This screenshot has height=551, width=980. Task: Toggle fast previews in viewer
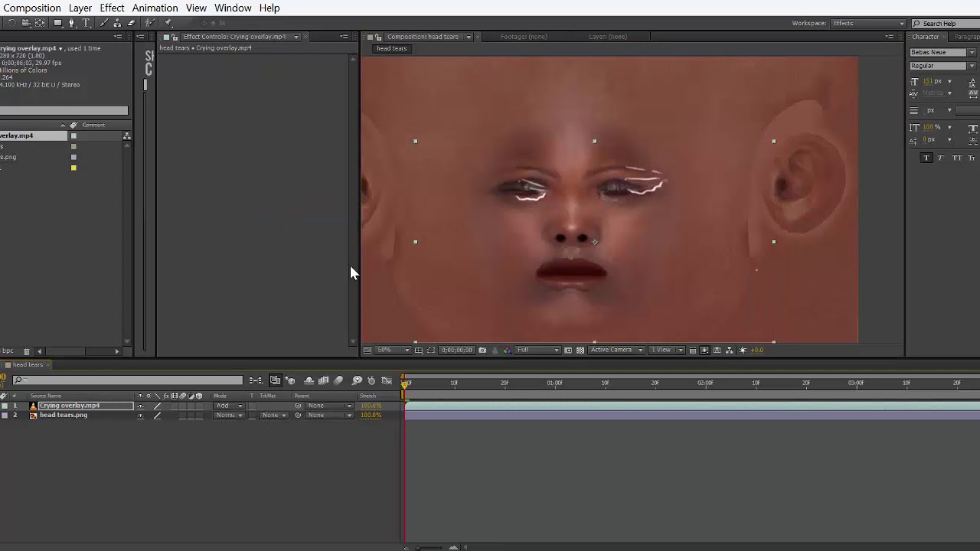tap(705, 350)
